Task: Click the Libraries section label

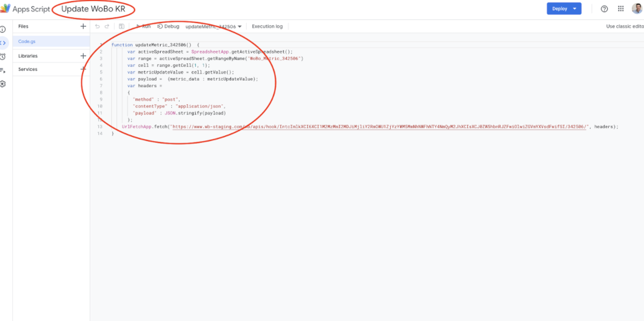Action: pyautogui.click(x=28, y=56)
